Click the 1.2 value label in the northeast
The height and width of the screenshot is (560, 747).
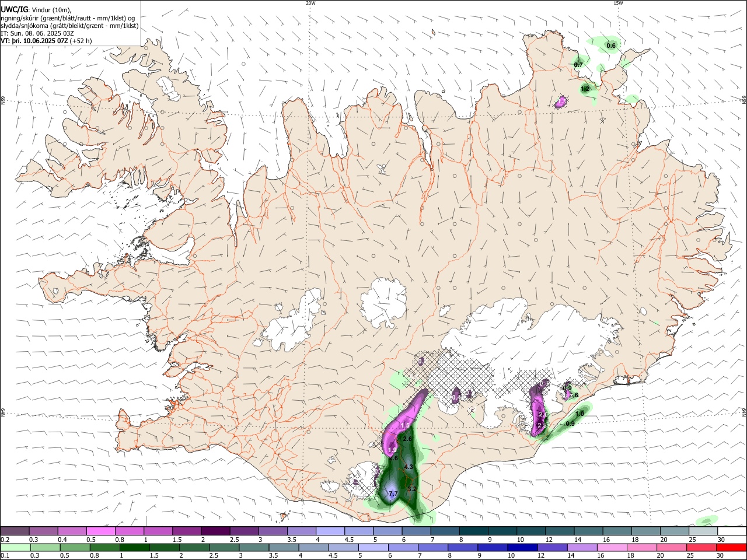point(585,89)
